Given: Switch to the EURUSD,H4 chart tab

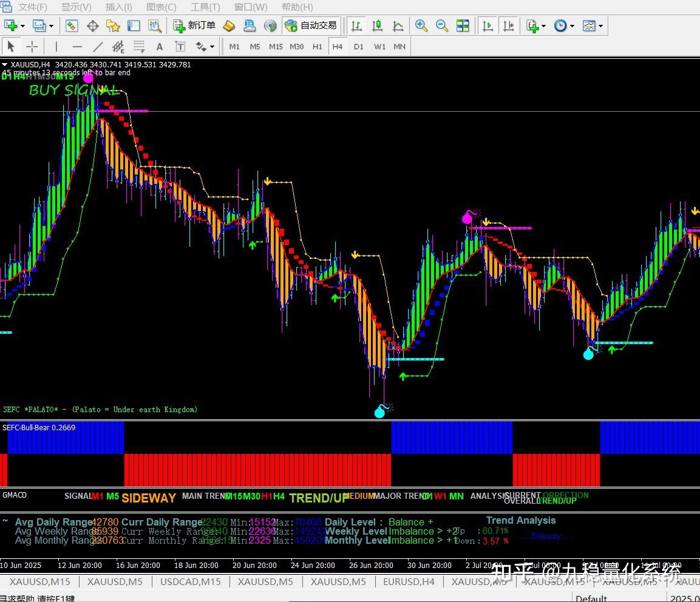Looking at the screenshot, I should [x=409, y=581].
